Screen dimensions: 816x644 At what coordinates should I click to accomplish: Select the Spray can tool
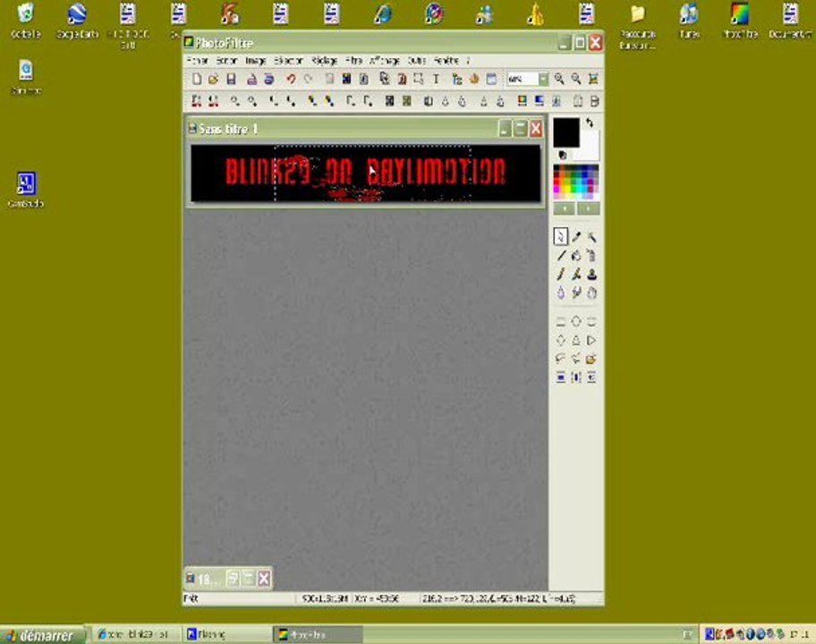pyautogui.click(x=591, y=256)
